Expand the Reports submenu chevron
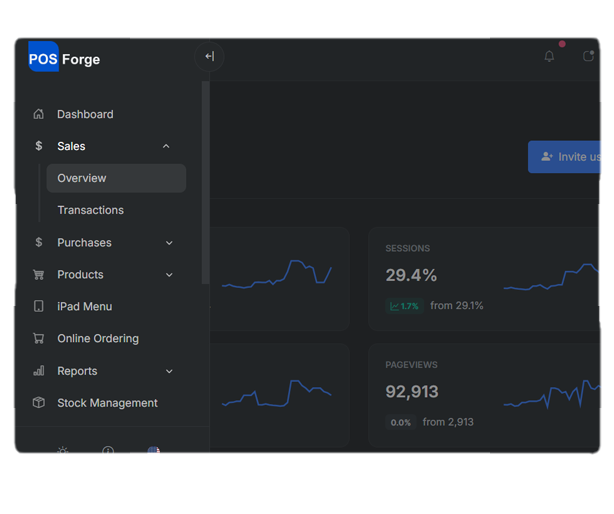The height and width of the screenshot is (514, 614). 169,371
